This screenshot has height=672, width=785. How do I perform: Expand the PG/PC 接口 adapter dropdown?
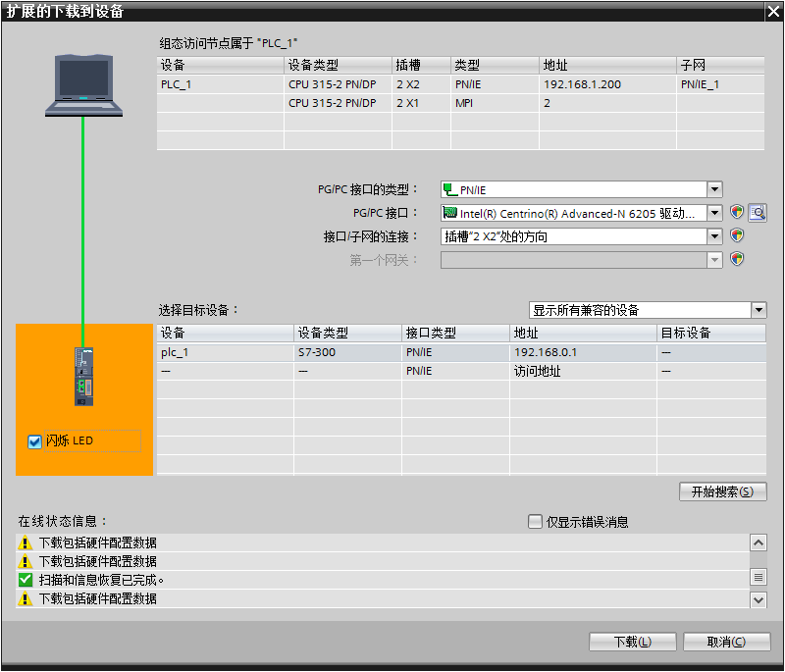point(714,213)
